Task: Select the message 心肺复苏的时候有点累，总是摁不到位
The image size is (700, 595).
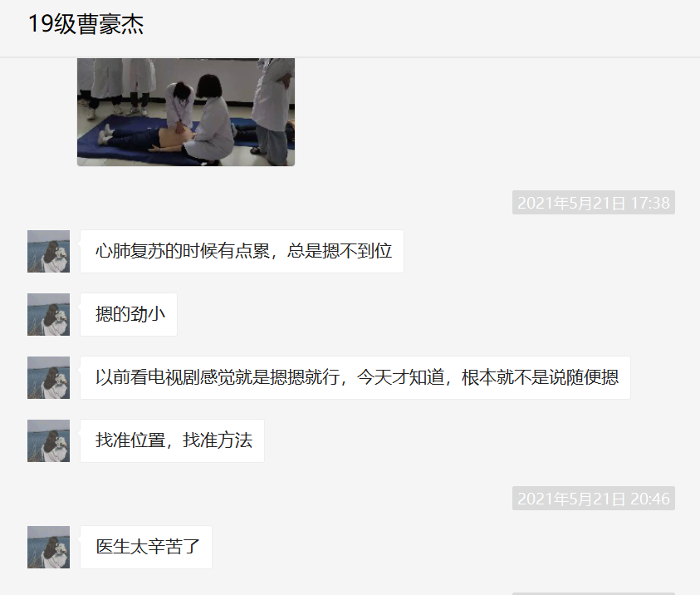Action: pyautogui.click(x=242, y=252)
